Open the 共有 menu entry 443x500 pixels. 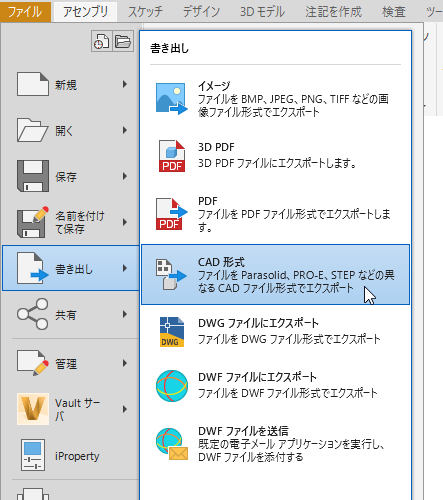tap(70, 314)
